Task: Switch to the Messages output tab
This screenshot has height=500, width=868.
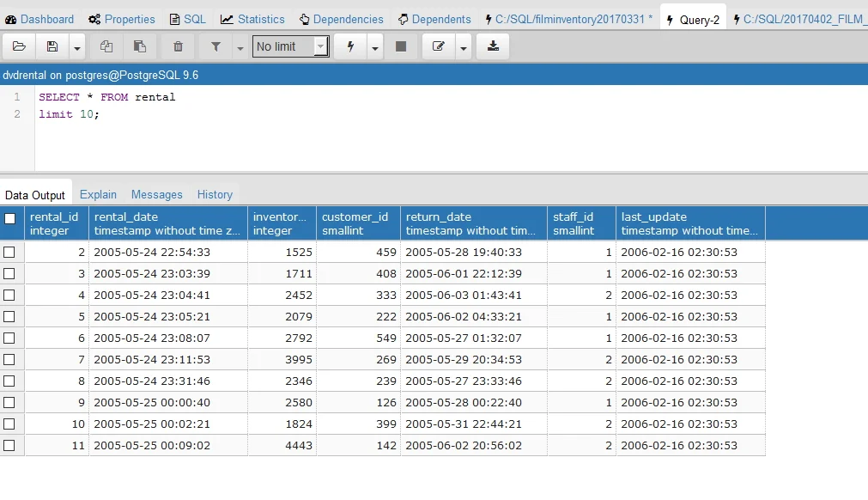Action: coord(157,194)
